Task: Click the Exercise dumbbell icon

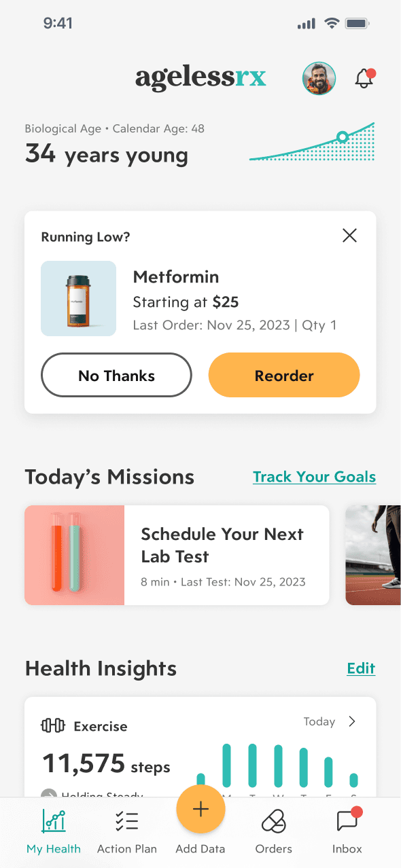Action: click(53, 726)
